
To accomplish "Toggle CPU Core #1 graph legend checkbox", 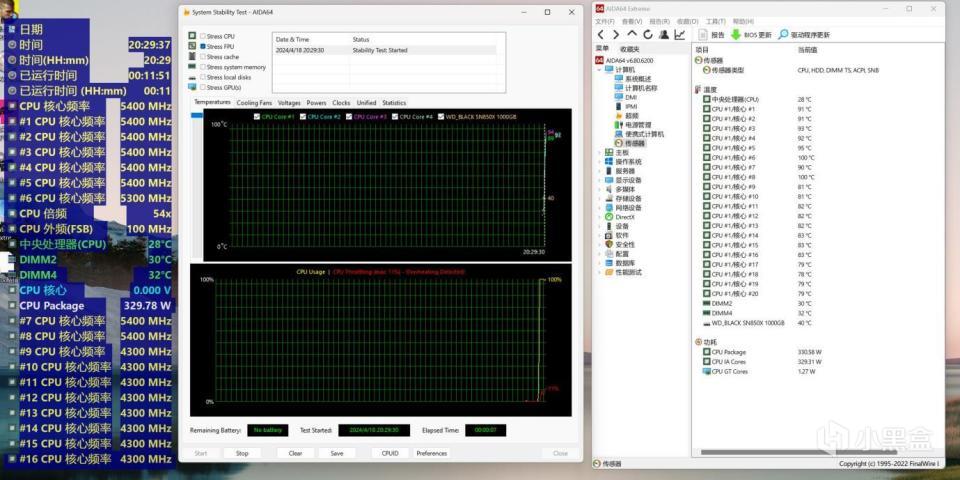I will (x=257, y=117).
